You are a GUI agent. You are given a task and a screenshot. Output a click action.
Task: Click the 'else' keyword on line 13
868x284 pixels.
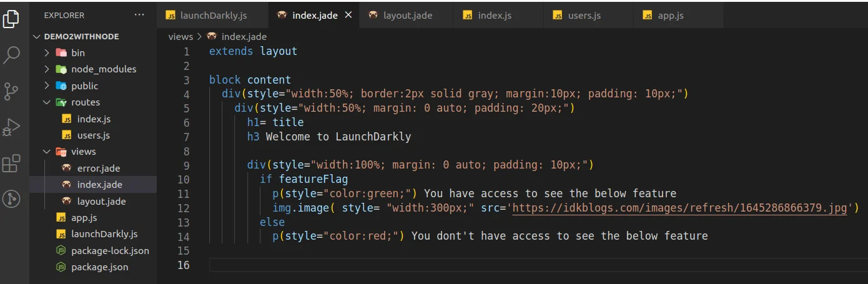coord(272,222)
